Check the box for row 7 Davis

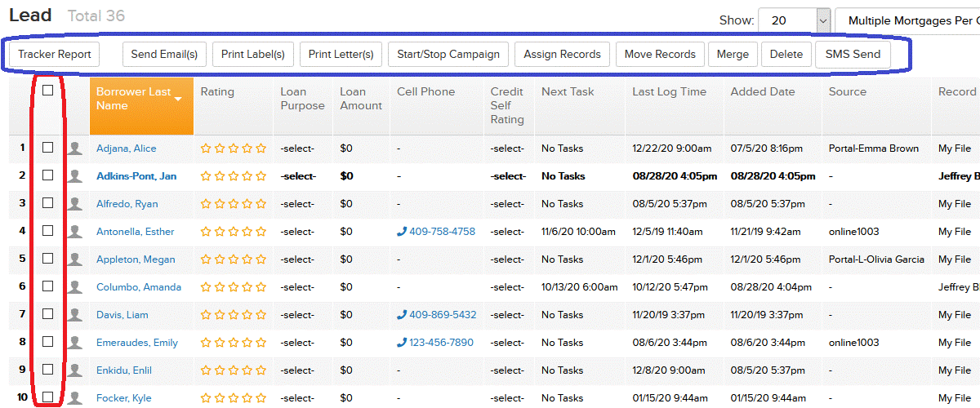48,314
